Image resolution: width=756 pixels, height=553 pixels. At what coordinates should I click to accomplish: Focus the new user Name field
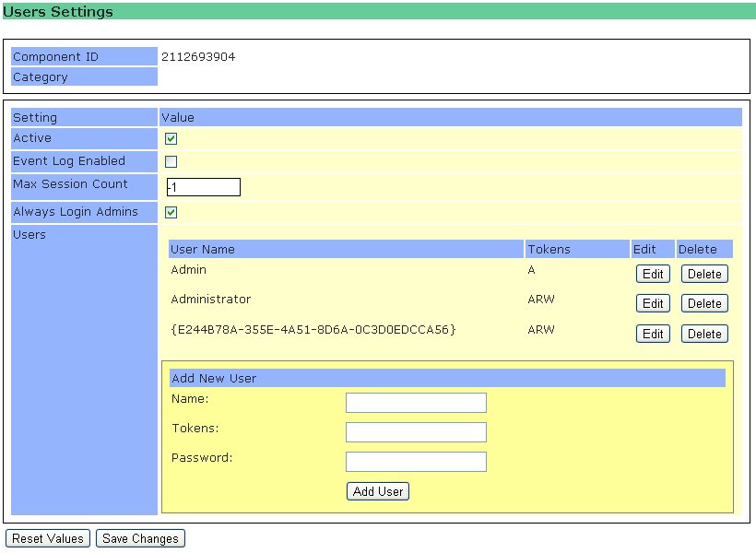(416, 403)
